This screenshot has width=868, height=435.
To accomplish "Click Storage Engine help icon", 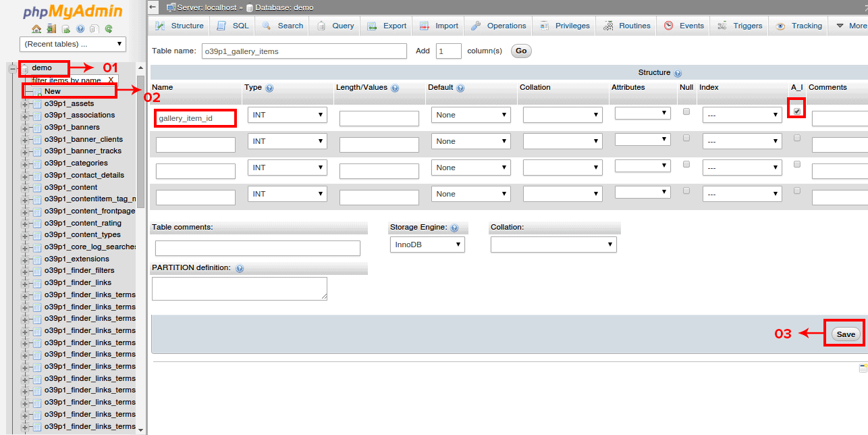I will click(x=454, y=228).
